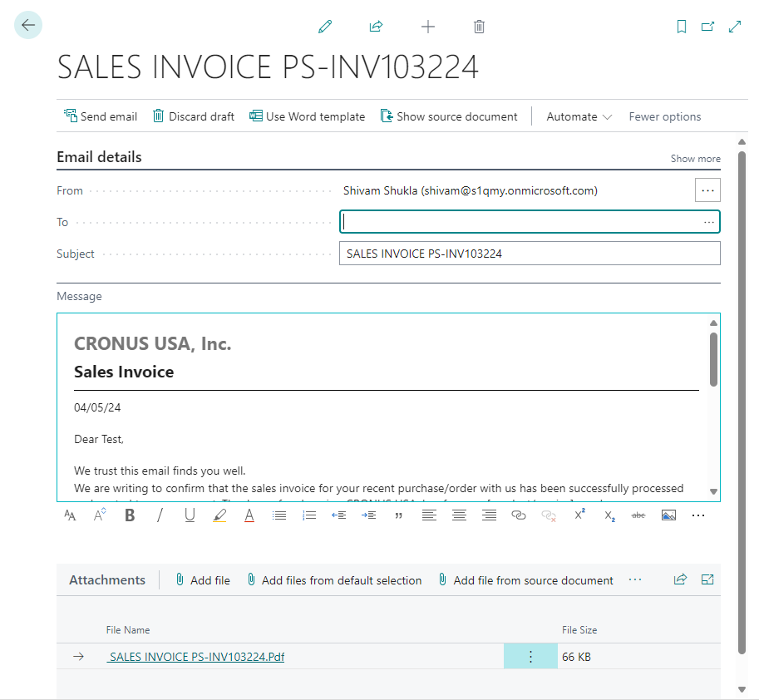The height and width of the screenshot is (700, 759).
Task: Click Show source document action
Action: tap(449, 116)
